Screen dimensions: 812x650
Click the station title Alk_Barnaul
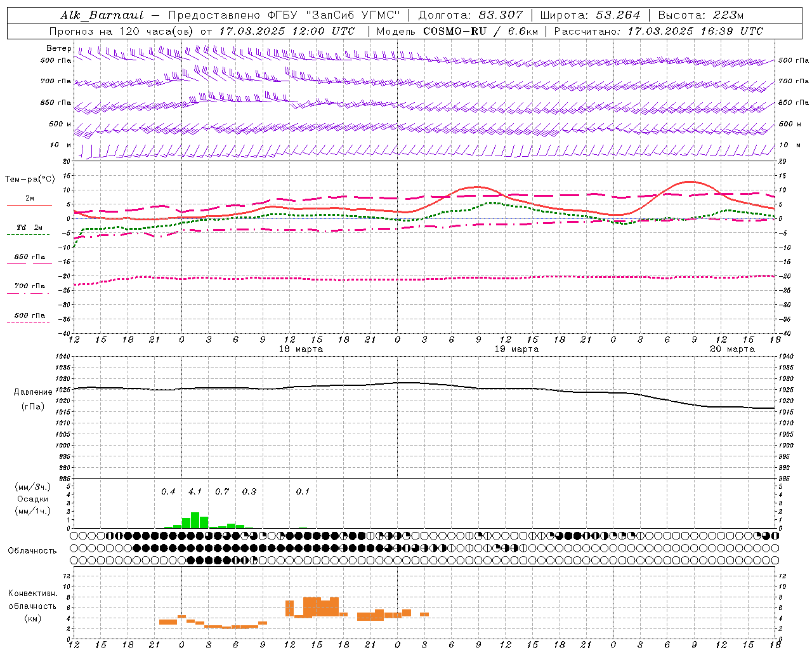click(102, 15)
